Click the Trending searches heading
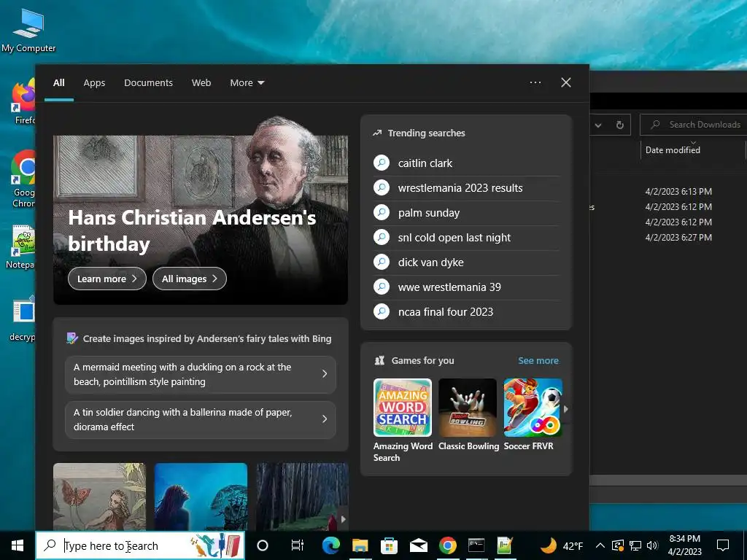Screen dimensions: 747x560 coord(426,133)
